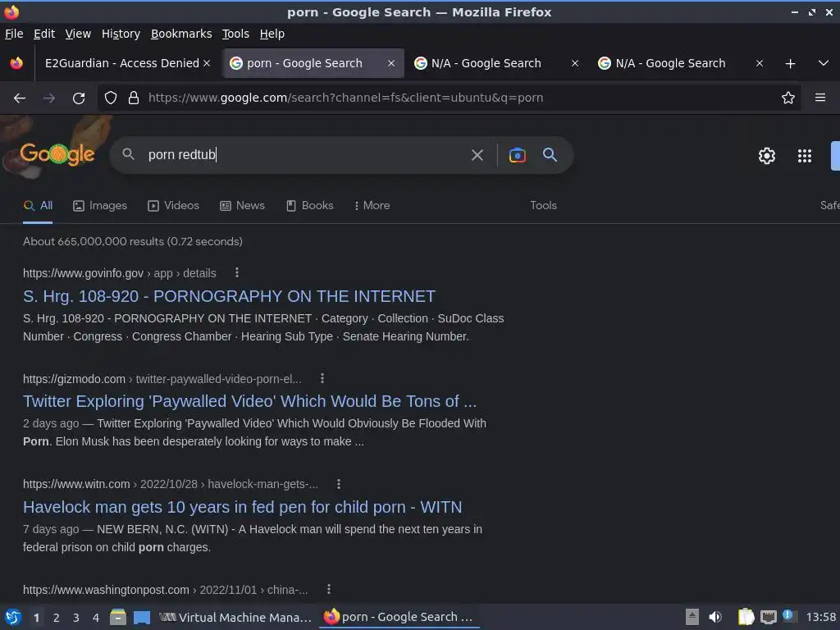Expand the More search filters
This screenshot has height=630, width=840.
pyautogui.click(x=372, y=205)
